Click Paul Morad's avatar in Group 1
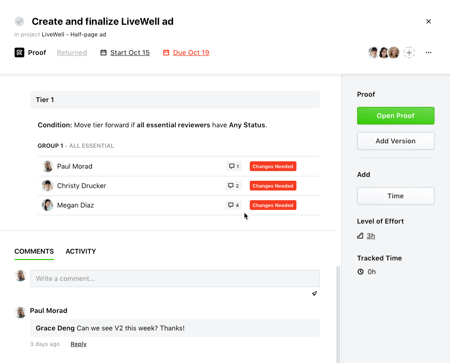Screen dimensions: 450x363 48,166
